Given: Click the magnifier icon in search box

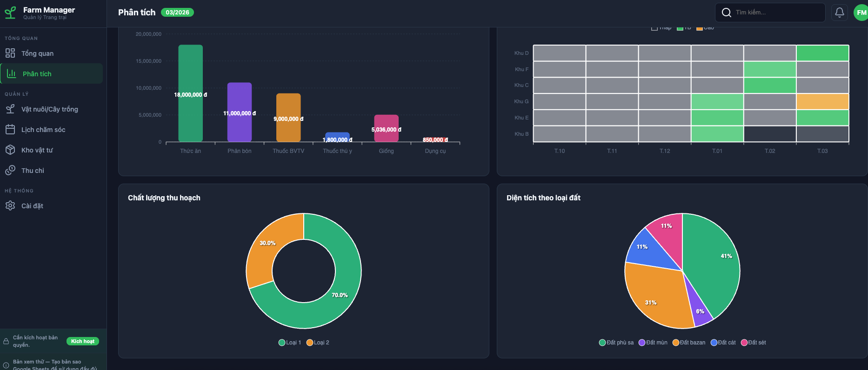Looking at the screenshot, I should [726, 13].
